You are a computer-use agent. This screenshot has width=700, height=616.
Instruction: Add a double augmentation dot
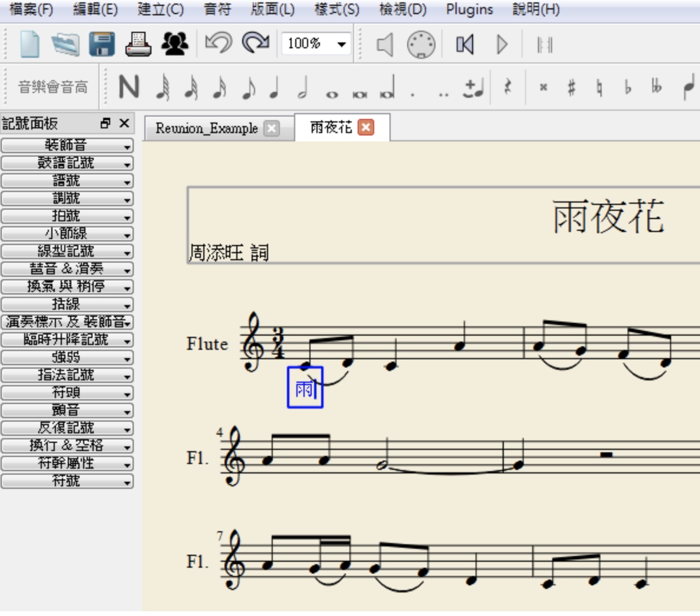click(443, 95)
